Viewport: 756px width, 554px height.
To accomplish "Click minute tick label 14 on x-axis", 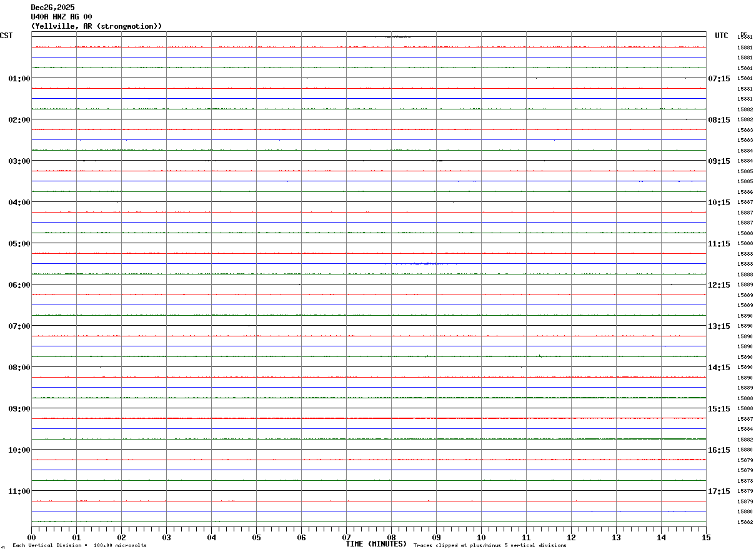I will click(x=662, y=538).
